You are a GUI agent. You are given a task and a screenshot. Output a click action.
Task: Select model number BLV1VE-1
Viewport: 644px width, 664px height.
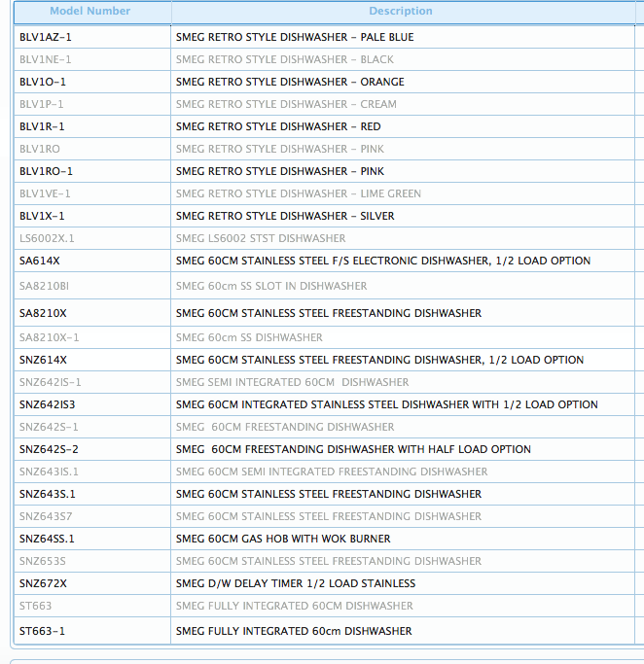tap(45, 193)
